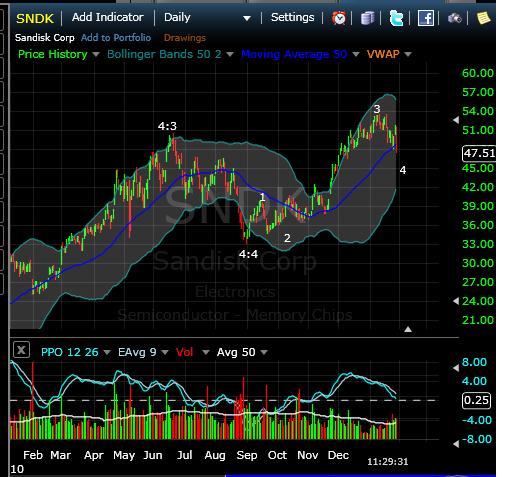The height and width of the screenshot is (477, 512).
Task: Expand Bollinger Bands 50 2 dropdown arrow
Action: click(230, 54)
